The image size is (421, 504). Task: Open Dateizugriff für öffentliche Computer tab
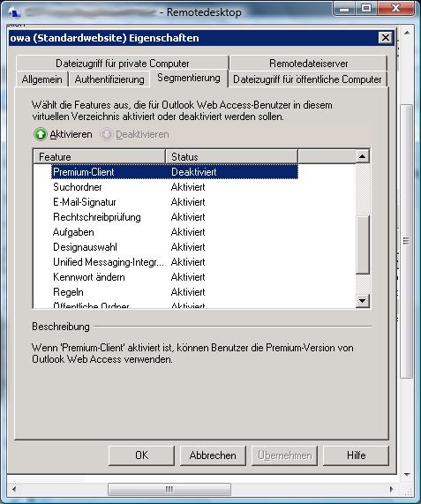tap(307, 79)
